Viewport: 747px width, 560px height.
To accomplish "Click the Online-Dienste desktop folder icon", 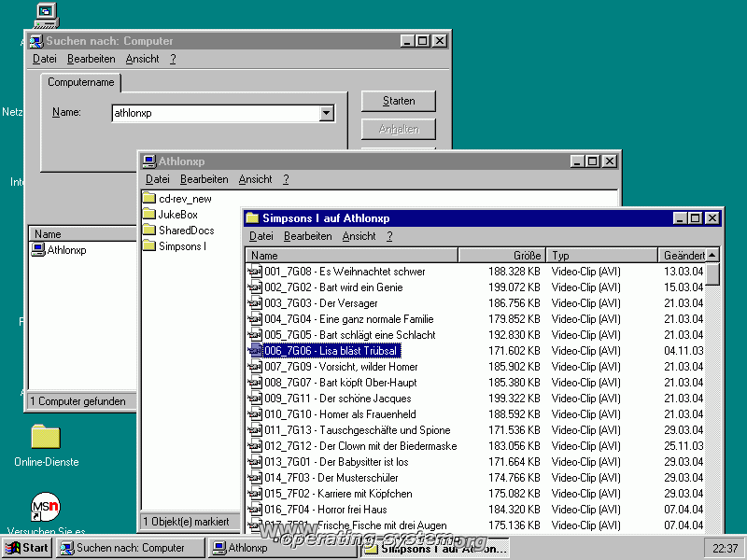I will point(45,437).
